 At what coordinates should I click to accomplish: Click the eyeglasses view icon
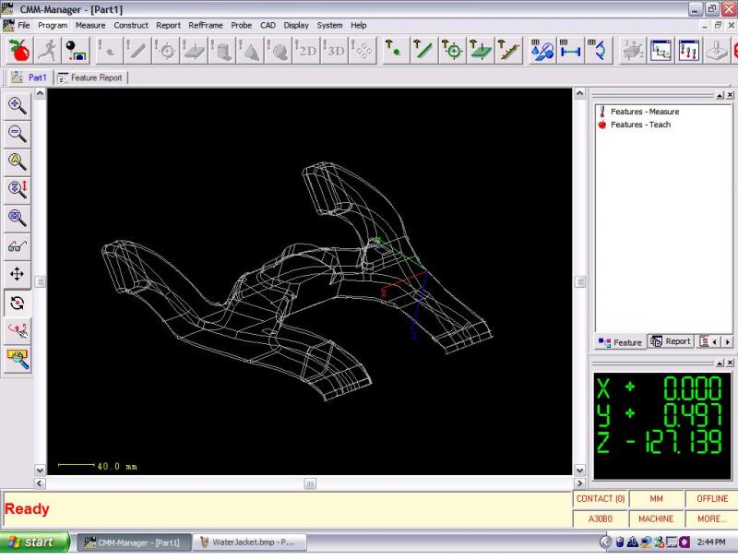coord(18,246)
